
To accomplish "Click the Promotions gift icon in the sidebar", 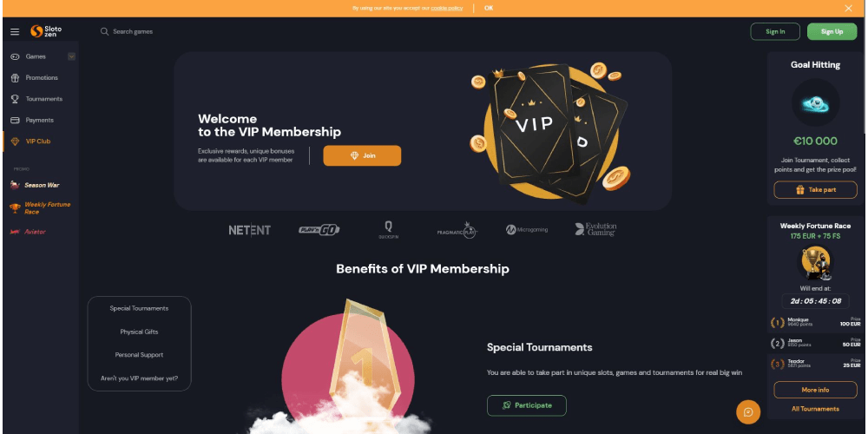I will tap(15, 78).
